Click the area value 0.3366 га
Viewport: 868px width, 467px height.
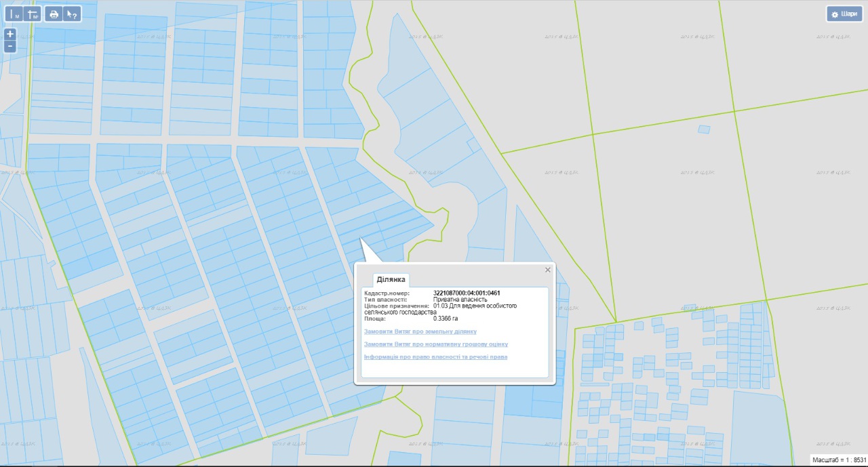(446, 318)
